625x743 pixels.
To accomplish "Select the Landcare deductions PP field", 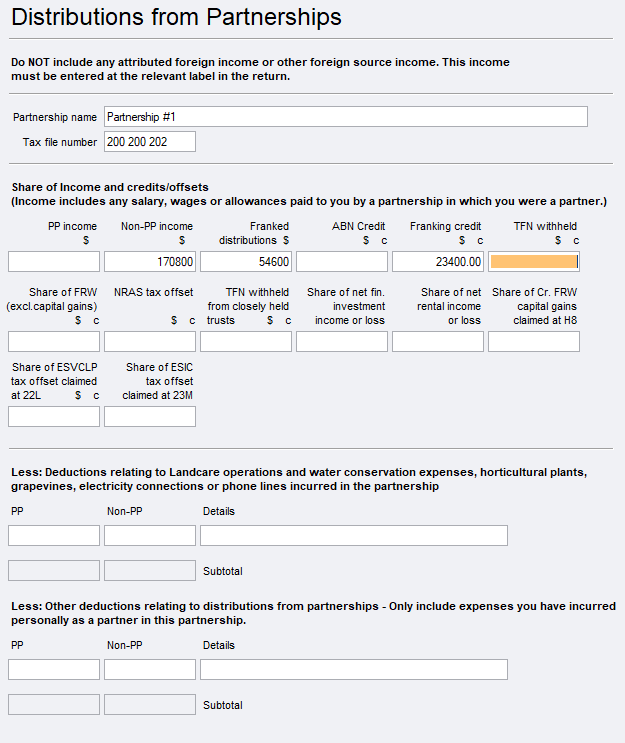I will point(54,536).
